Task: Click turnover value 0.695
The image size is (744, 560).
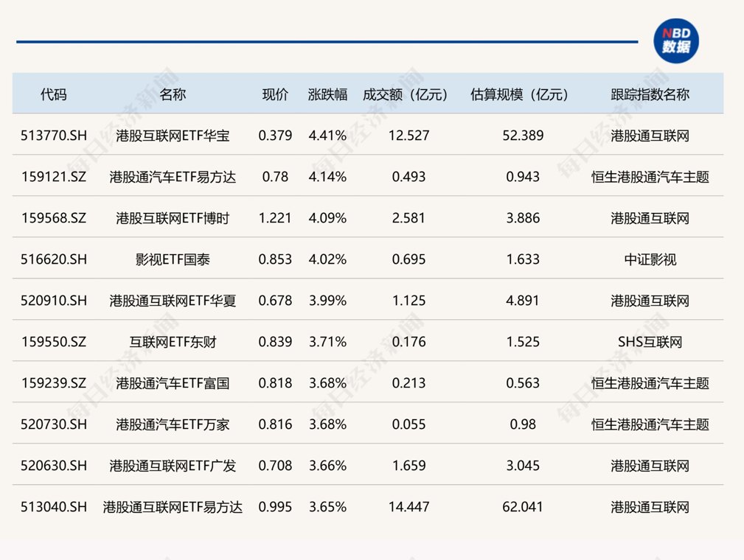Action: (x=409, y=259)
